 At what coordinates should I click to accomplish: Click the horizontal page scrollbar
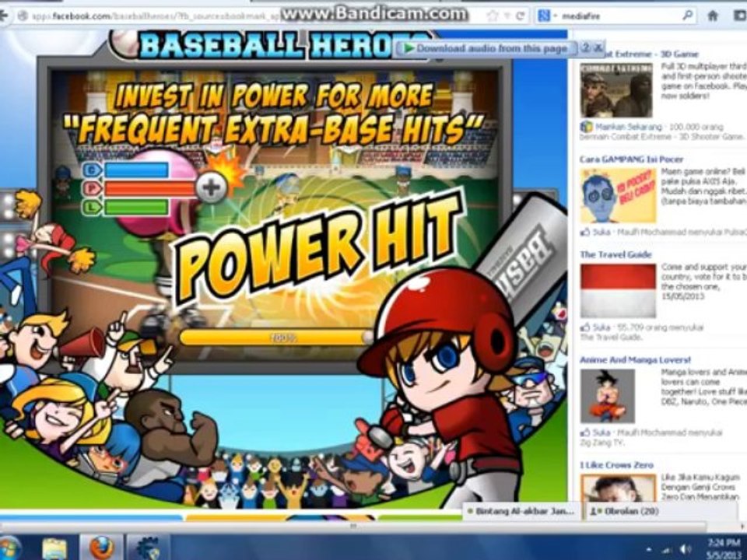pos(352,527)
